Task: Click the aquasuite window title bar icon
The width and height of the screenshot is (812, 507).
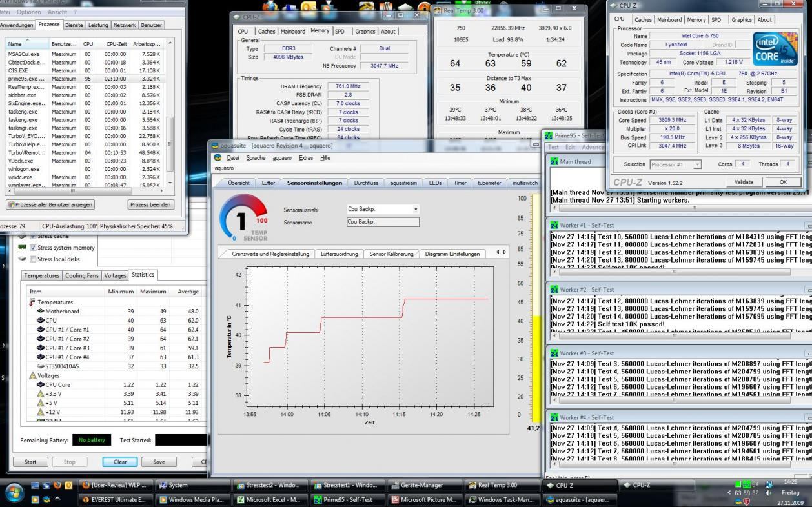Action: (x=215, y=146)
